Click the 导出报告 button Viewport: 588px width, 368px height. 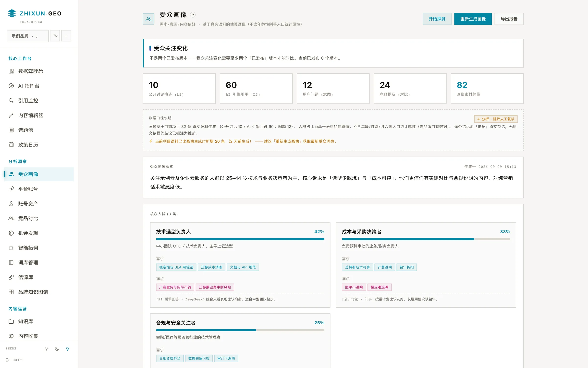509,19
